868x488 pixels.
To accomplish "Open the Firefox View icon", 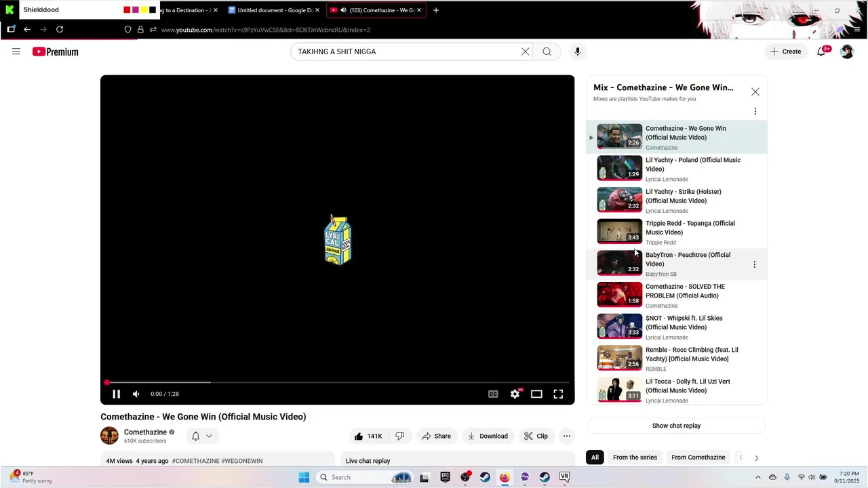I will pos(11,29).
